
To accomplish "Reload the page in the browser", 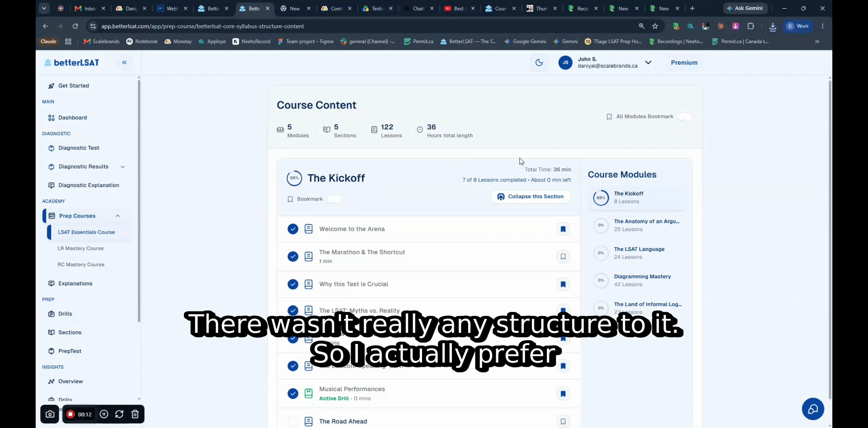I will tap(75, 26).
